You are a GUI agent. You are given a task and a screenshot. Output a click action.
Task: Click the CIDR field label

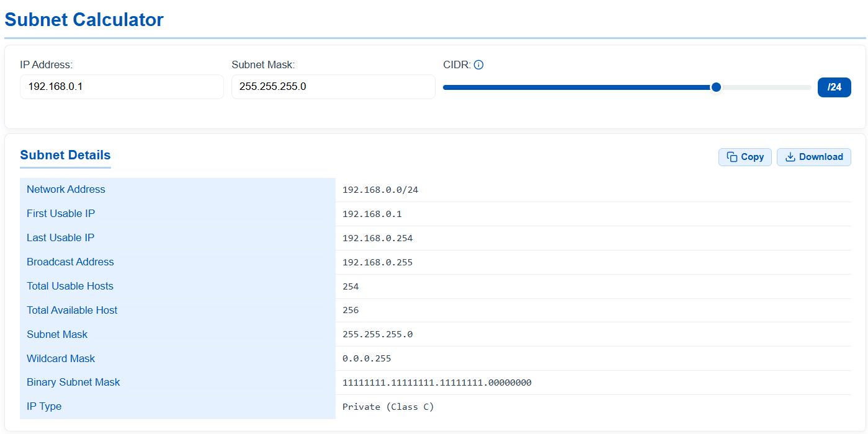click(457, 64)
